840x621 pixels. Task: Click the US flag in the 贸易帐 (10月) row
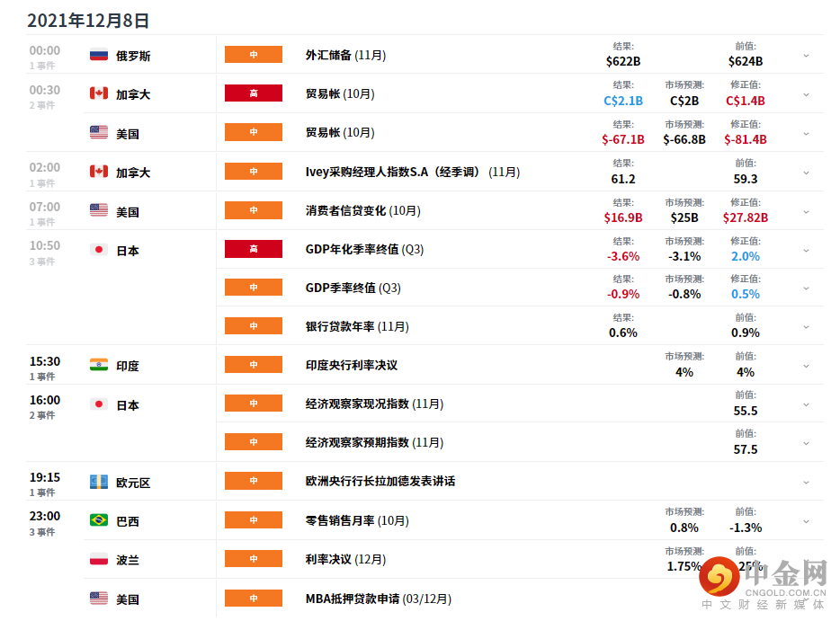tap(99, 132)
